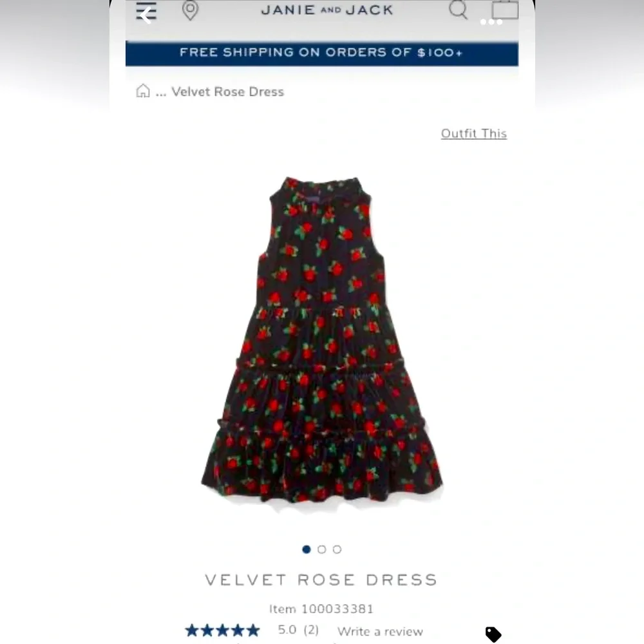Expand the breadcrumb ellipsis
This screenshot has height=644, width=644.
coord(161,92)
